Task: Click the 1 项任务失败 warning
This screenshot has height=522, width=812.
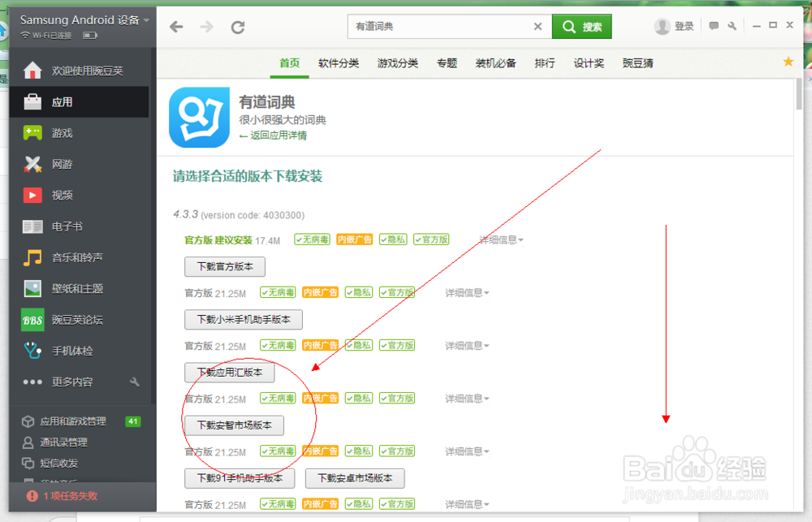Action: [63, 496]
